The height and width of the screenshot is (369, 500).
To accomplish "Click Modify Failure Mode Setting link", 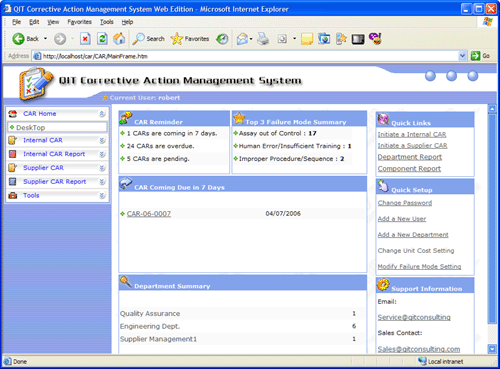I will (419, 266).
